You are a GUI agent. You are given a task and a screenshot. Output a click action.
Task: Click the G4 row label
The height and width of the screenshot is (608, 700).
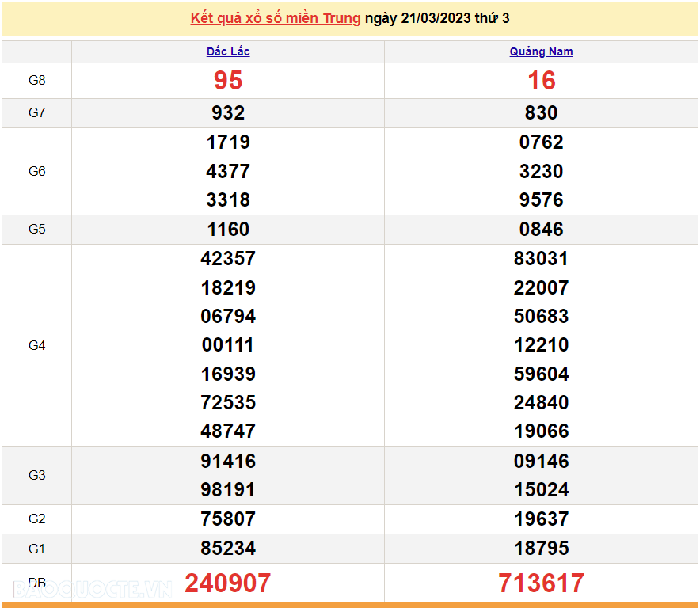coord(36,345)
